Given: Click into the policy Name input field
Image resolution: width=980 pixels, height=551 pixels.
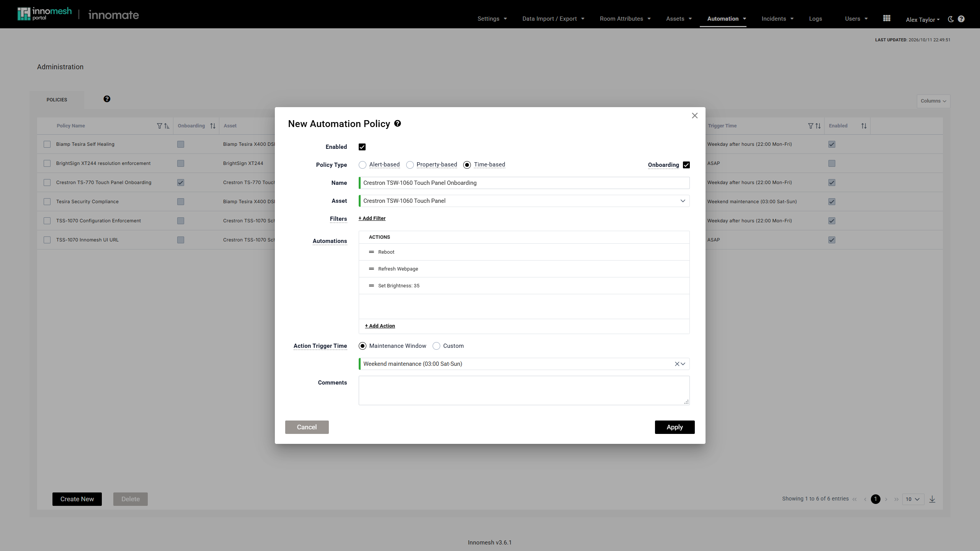Looking at the screenshot, I should pos(524,183).
